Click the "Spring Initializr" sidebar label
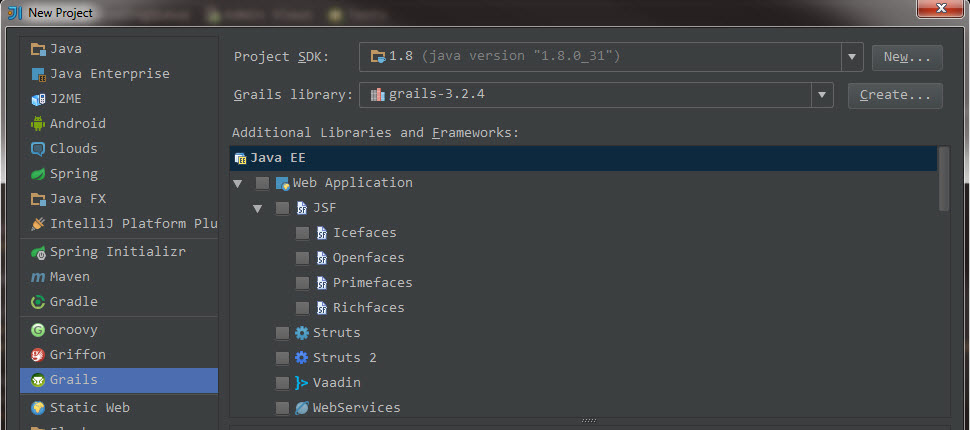The height and width of the screenshot is (430, 970). [118, 252]
